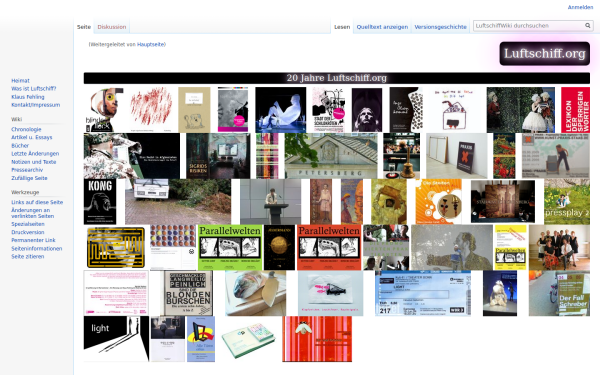Open the Bücher sidebar link

20,146
